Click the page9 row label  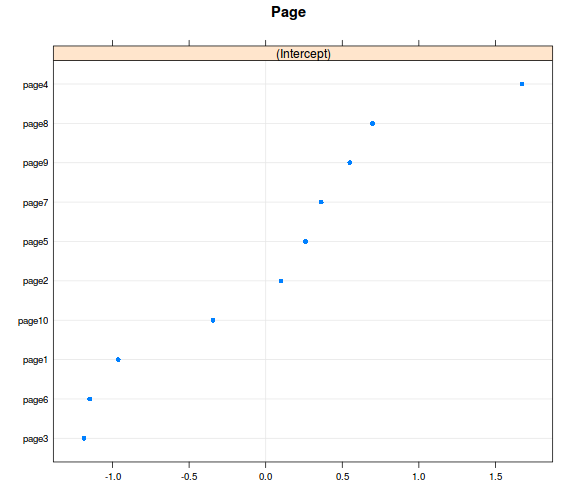[35, 163]
